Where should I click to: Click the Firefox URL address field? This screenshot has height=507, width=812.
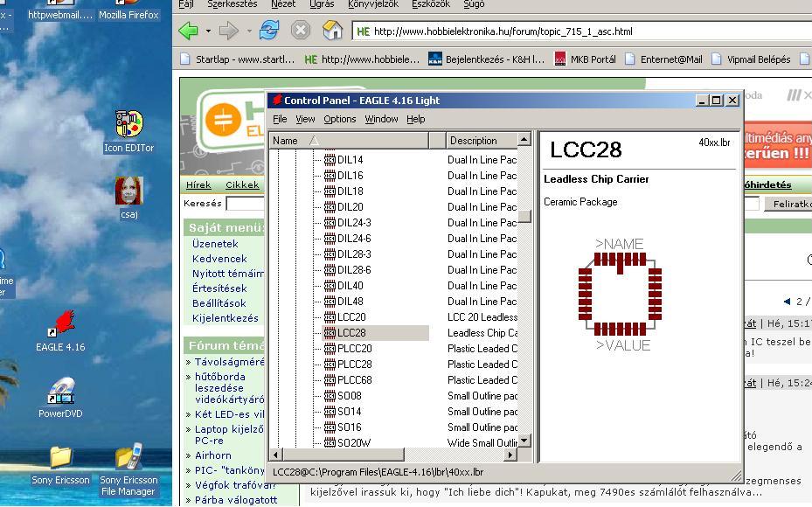580,31
